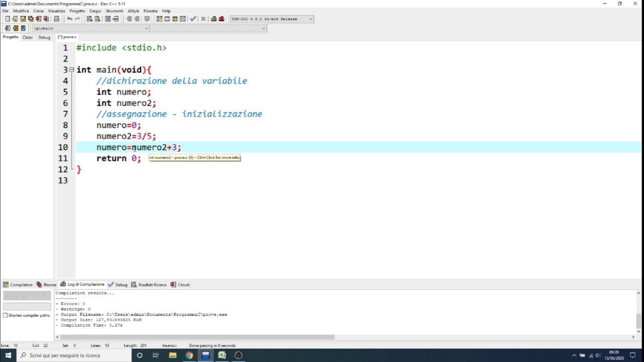Click the Open file toolbar icon

[15, 19]
